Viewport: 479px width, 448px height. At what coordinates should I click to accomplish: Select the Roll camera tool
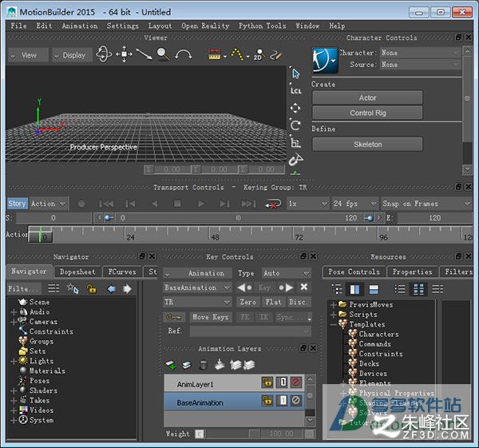[184, 55]
